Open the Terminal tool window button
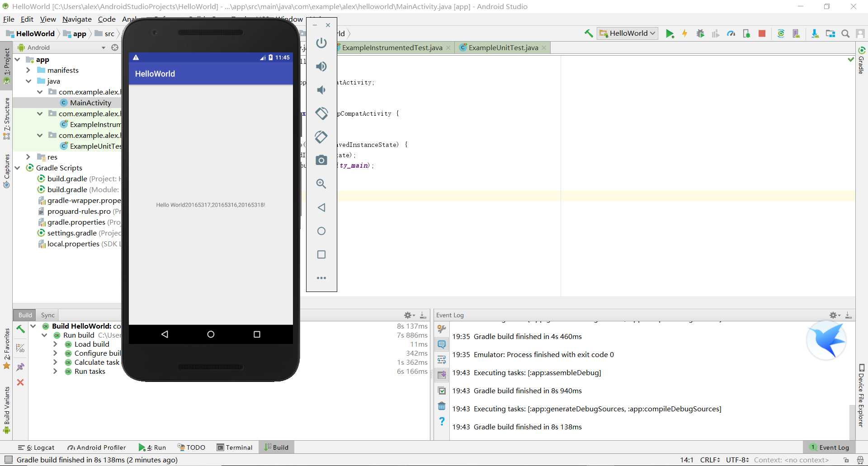Image resolution: width=868 pixels, height=466 pixels. (x=234, y=447)
